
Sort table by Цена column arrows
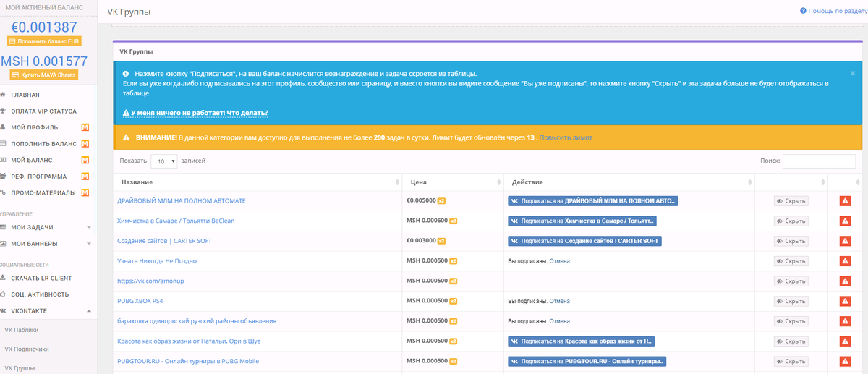pos(499,182)
